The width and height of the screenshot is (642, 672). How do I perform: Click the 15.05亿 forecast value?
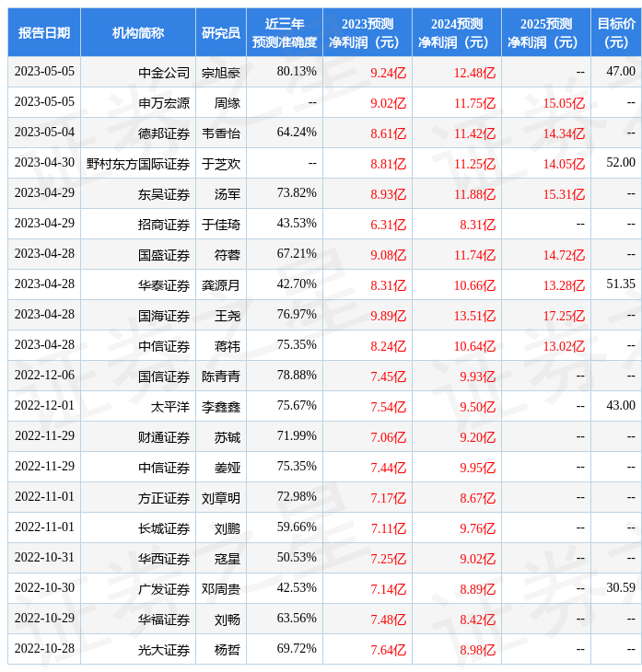564,103
